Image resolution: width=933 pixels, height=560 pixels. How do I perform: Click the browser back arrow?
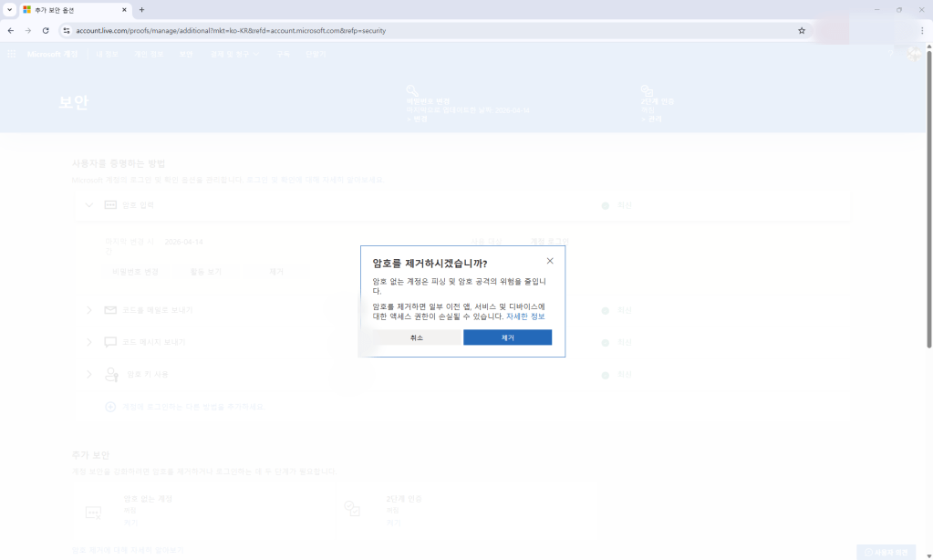[x=10, y=30]
